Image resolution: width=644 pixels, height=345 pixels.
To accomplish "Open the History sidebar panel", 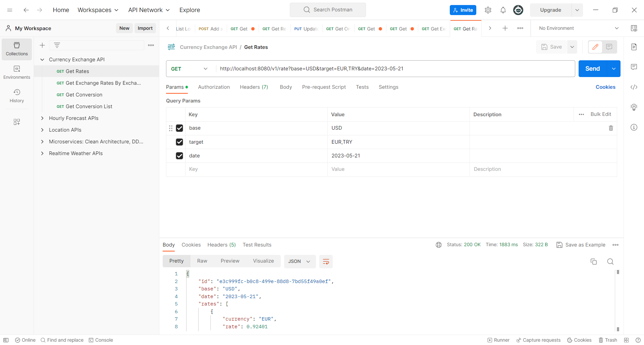I will pyautogui.click(x=17, y=96).
